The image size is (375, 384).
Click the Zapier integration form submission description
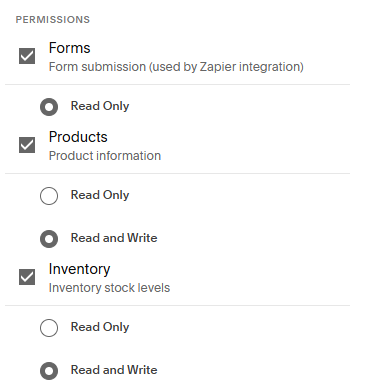point(176,67)
